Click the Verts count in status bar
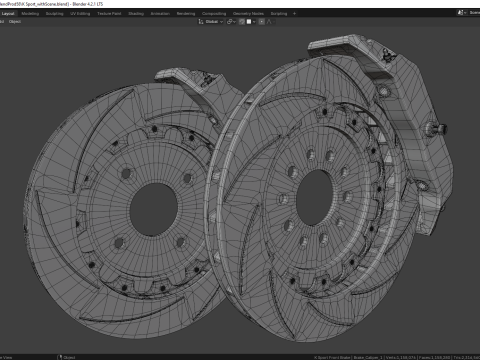 point(401,357)
